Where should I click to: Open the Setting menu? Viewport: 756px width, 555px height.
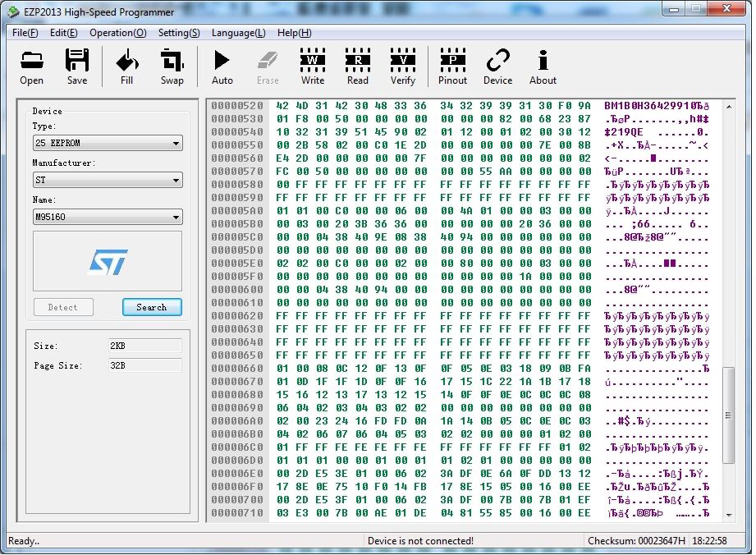pos(179,33)
